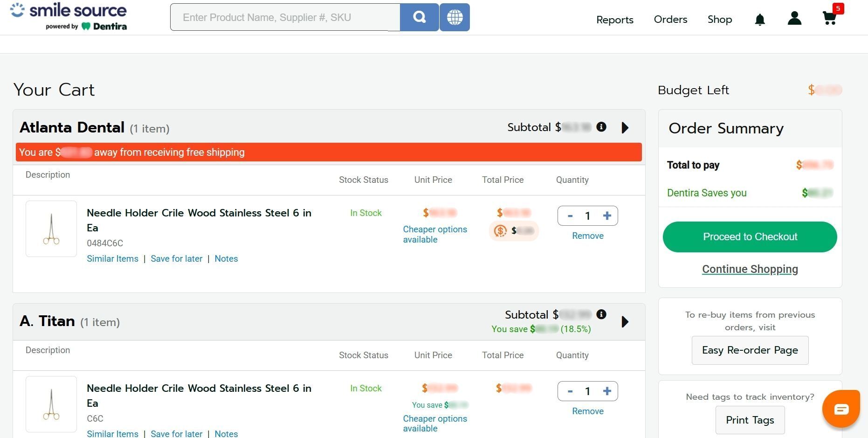Click the needle holder product thumbnail
Viewport: 868px width, 438px height.
tap(51, 229)
